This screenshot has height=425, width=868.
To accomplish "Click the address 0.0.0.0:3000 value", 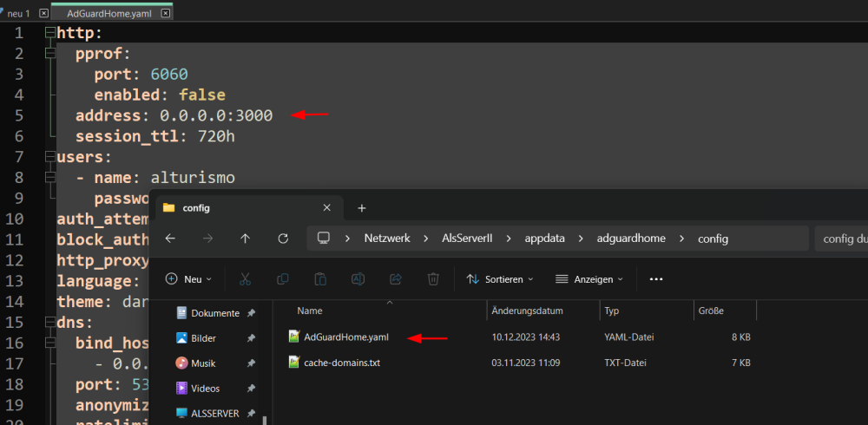I will 216,115.
